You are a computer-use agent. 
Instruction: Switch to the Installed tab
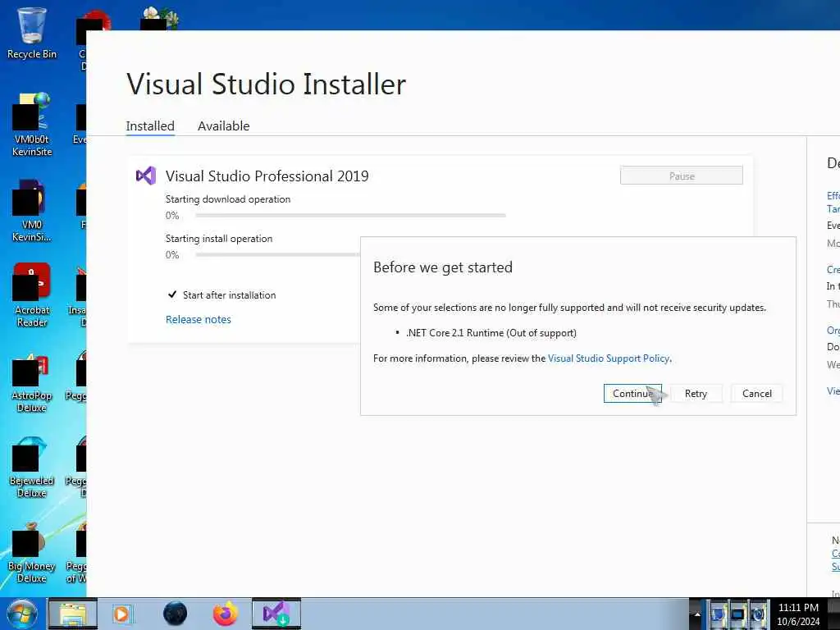150,126
